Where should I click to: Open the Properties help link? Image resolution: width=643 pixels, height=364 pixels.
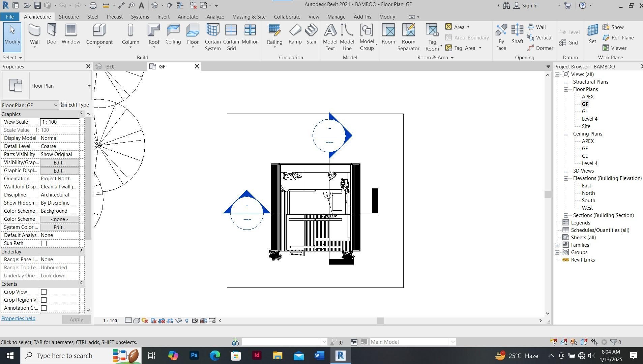click(x=18, y=318)
